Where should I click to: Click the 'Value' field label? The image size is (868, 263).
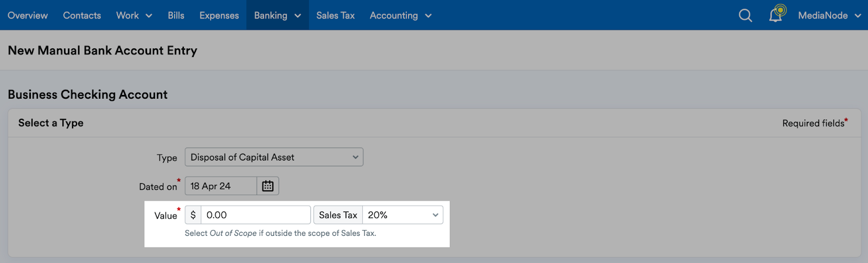click(165, 215)
